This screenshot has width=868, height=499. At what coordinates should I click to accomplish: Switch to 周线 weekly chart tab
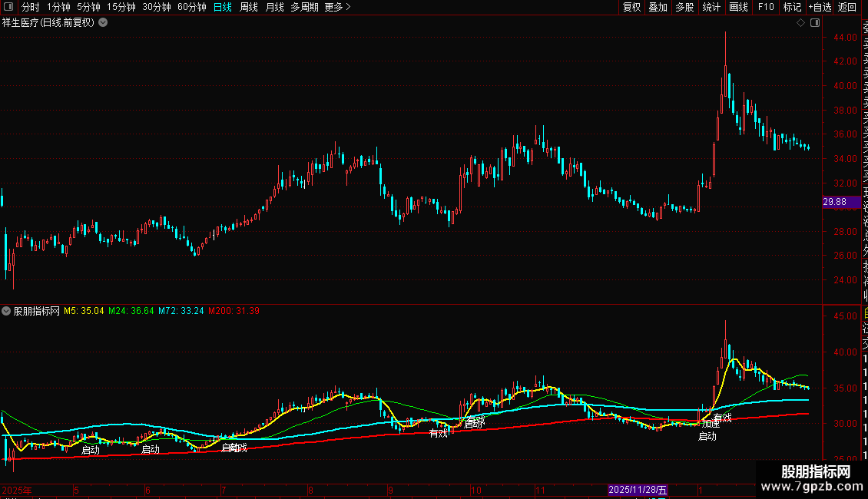(249, 8)
